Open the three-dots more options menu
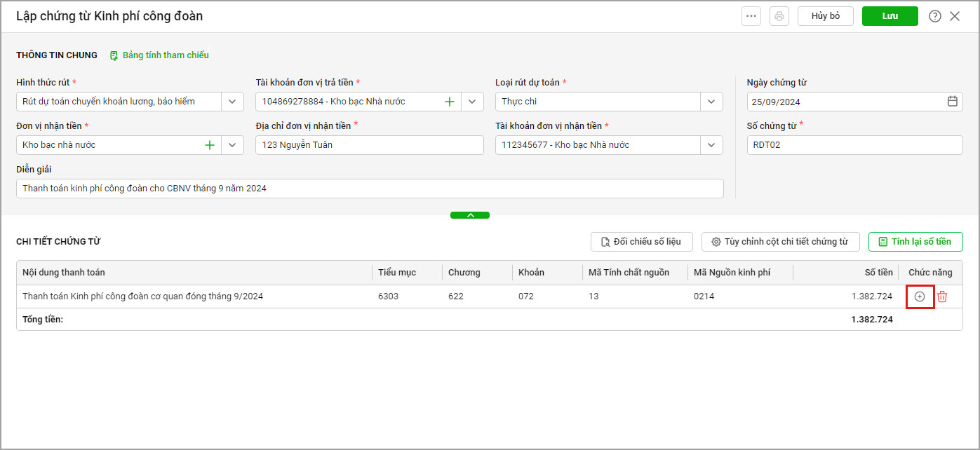 pos(751,16)
